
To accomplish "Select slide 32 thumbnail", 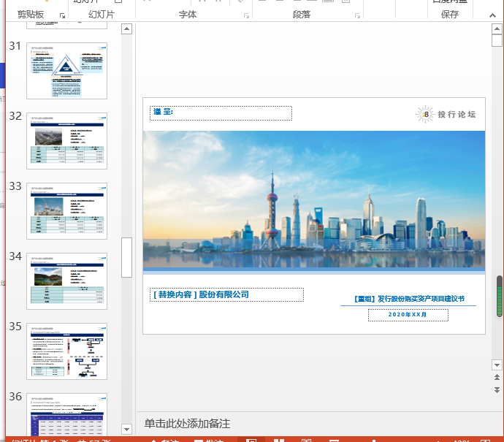I will (x=67, y=141).
